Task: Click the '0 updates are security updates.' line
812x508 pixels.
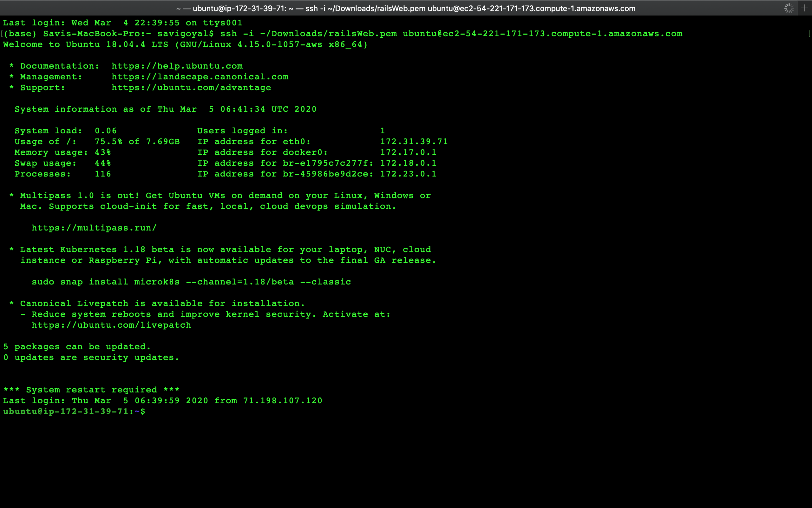Action: pos(91,357)
